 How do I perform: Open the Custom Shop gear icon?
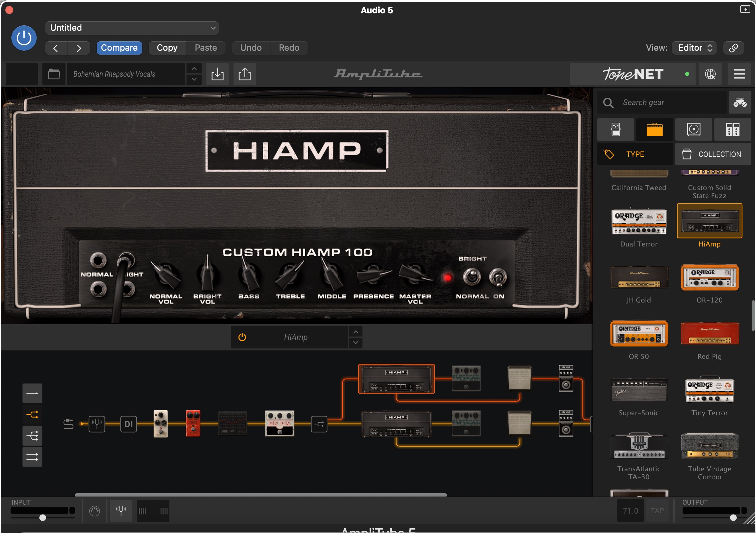tap(740, 103)
